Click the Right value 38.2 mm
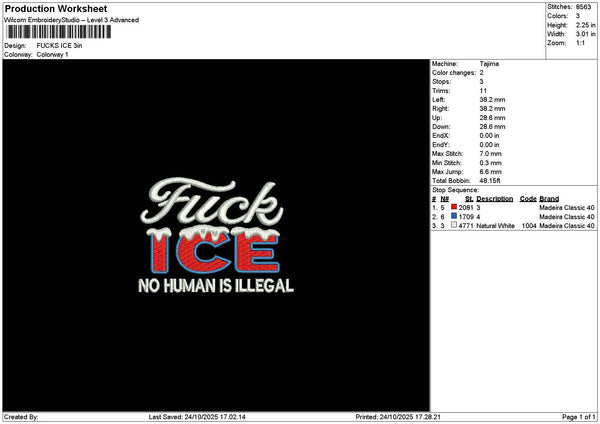This screenshot has width=600, height=424. [492, 109]
